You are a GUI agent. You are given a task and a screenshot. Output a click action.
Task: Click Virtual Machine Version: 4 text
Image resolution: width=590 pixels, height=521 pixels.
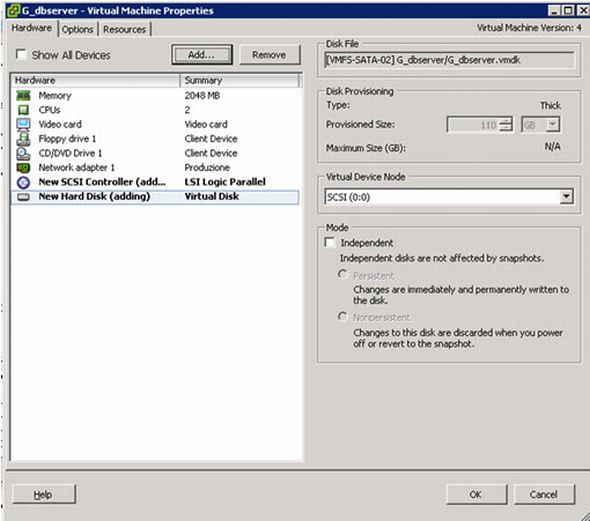point(529,28)
